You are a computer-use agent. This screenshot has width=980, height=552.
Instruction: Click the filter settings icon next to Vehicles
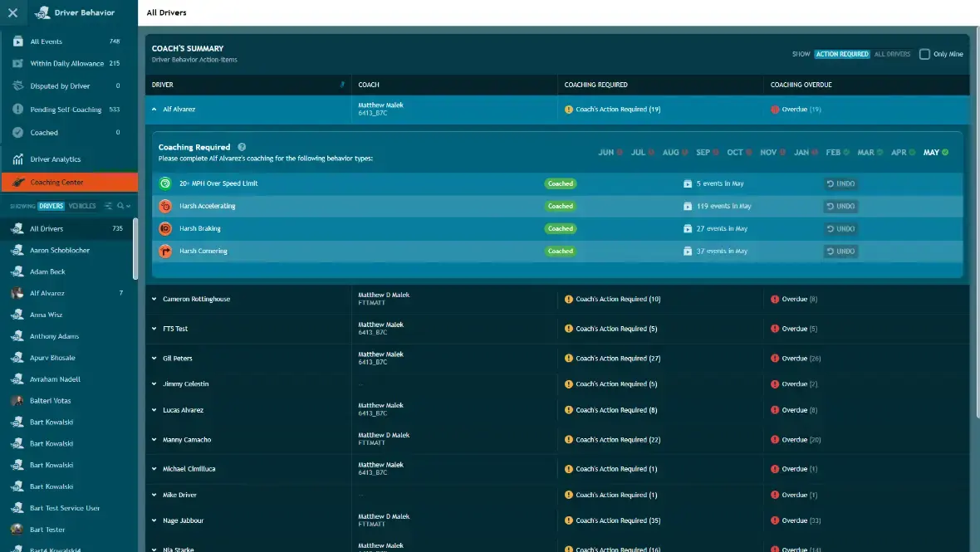[108, 206]
